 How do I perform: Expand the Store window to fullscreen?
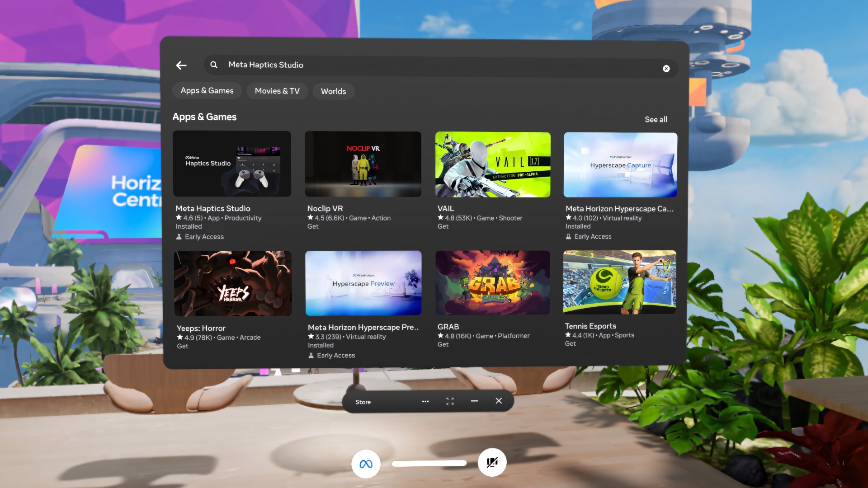click(x=450, y=401)
